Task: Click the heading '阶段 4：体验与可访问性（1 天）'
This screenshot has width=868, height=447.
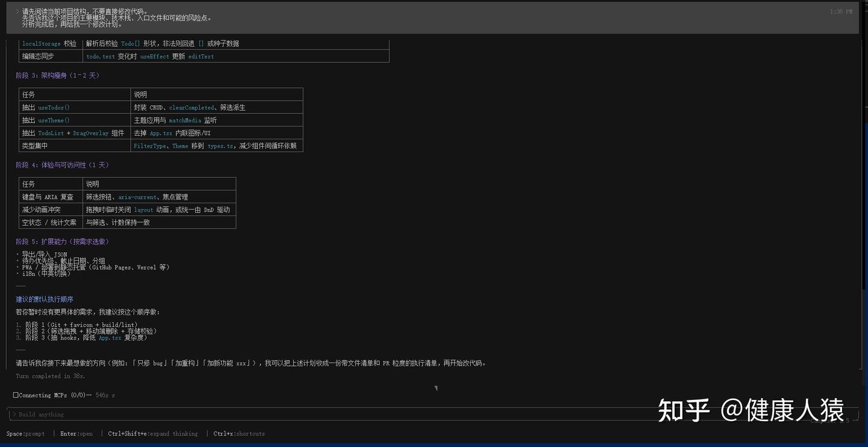Action: click(x=63, y=165)
